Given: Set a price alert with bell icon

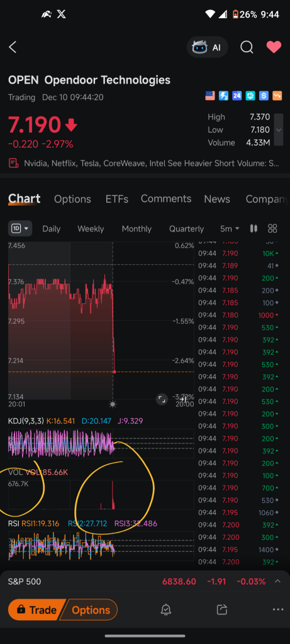Looking at the screenshot, I should tap(166, 610).
